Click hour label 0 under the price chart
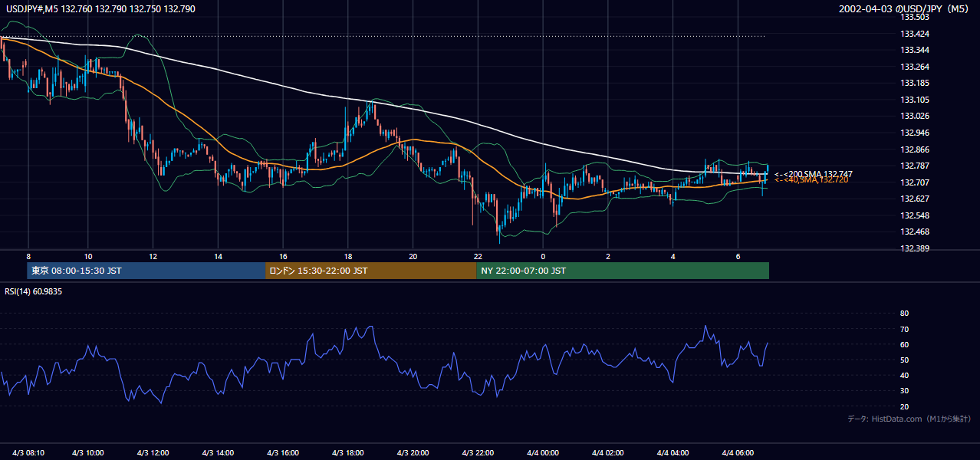 (543, 256)
